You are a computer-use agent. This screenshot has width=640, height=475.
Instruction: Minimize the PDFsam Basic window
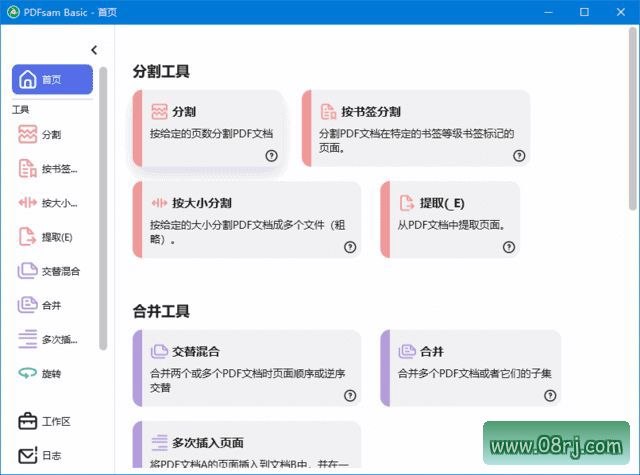[x=549, y=12]
